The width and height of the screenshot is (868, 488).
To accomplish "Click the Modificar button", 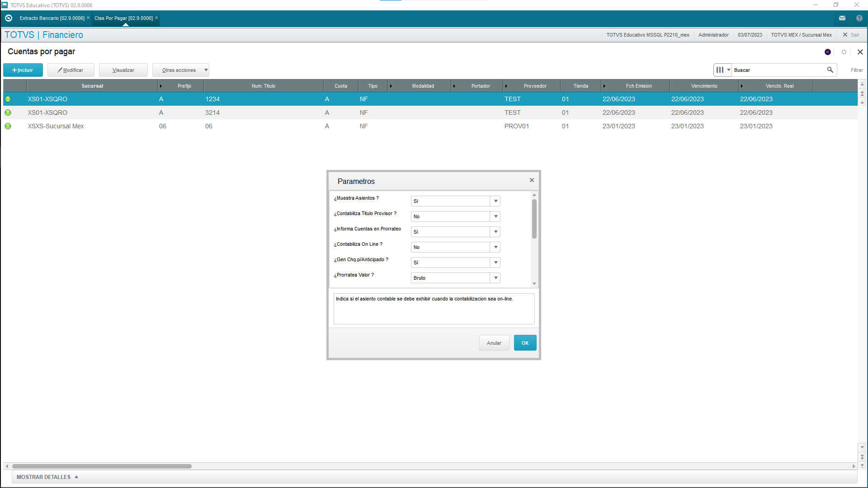I will (71, 70).
